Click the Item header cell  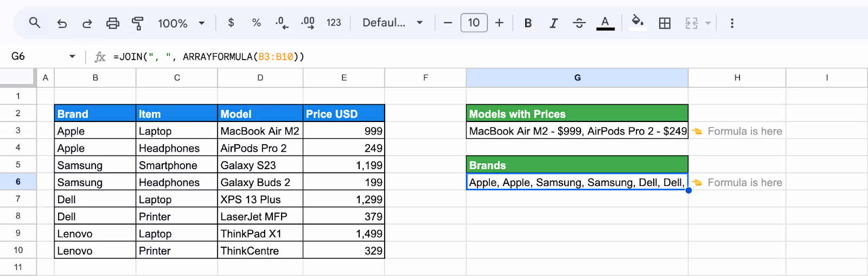click(177, 113)
